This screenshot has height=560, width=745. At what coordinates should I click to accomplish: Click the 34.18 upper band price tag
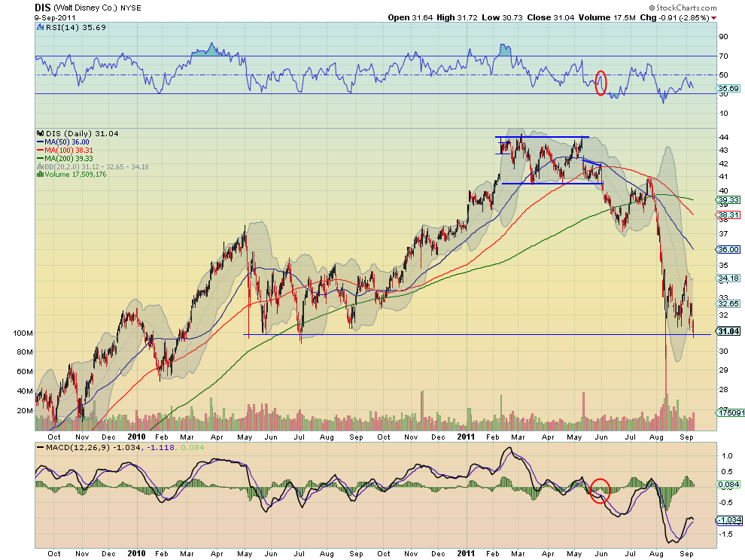[x=728, y=278]
